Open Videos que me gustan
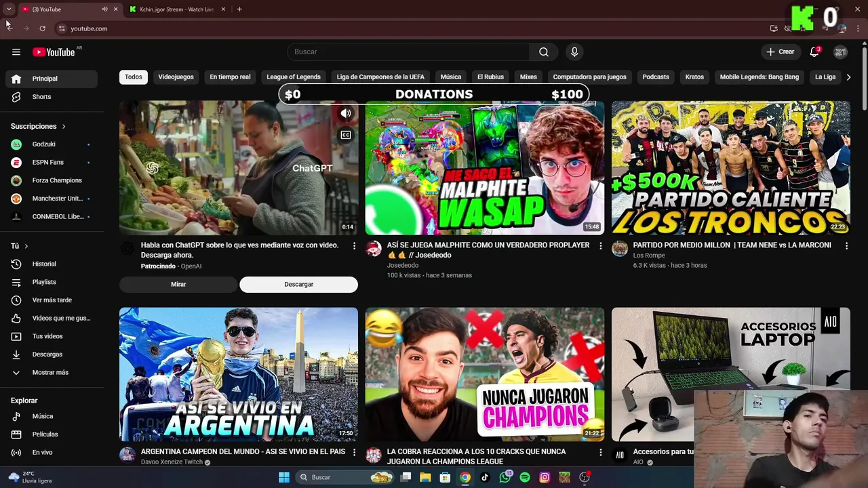 click(x=52, y=319)
